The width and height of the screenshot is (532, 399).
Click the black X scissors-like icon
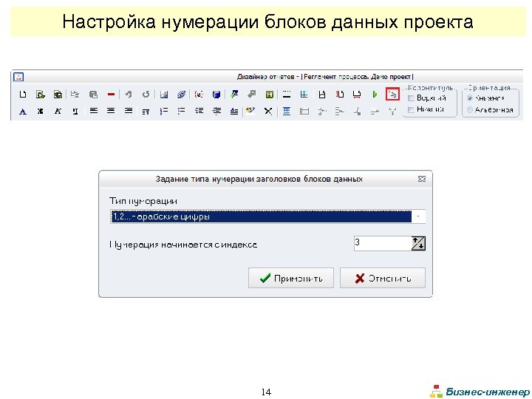pos(268,112)
